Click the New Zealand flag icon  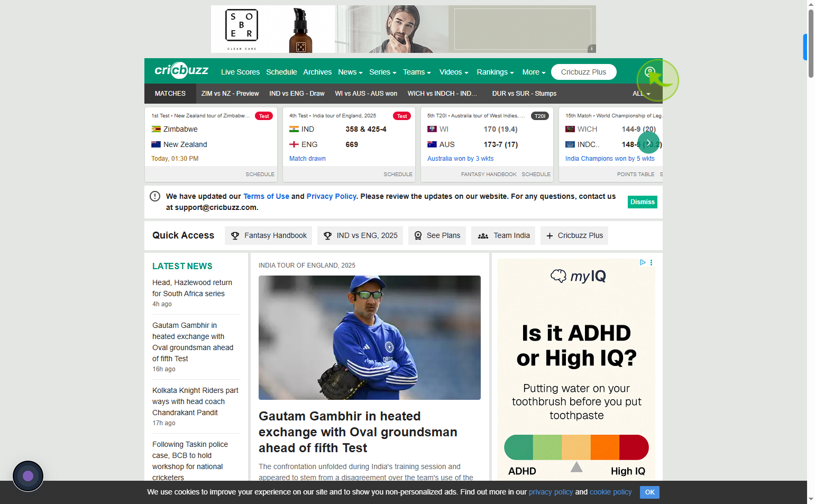(x=156, y=144)
